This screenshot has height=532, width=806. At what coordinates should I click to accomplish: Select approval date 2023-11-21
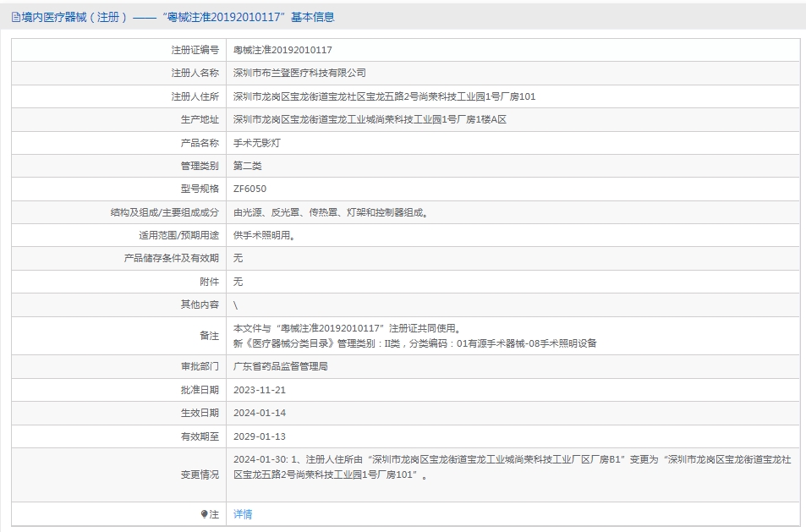[x=260, y=390]
